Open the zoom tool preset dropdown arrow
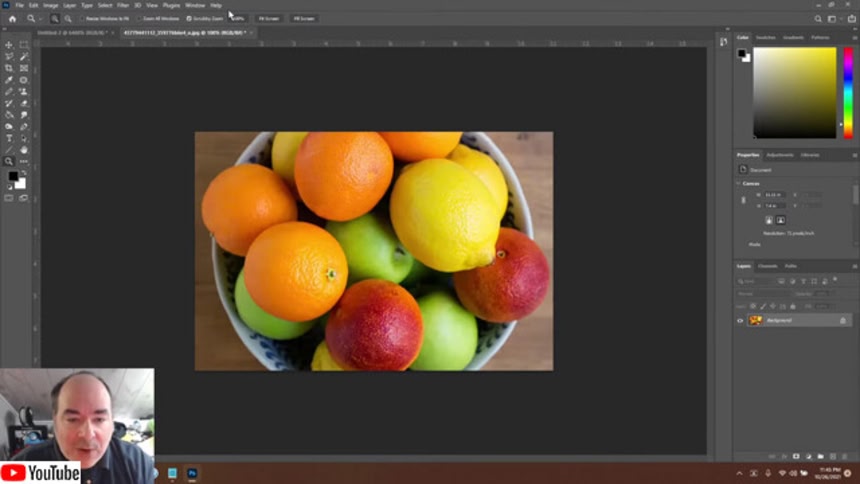Screen dimensions: 860x484 42,18
